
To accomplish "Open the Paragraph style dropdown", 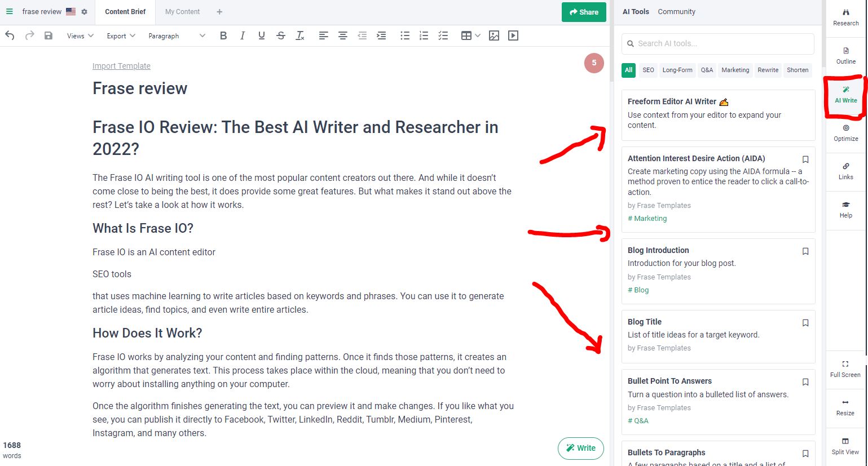I will (x=177, y=35).
